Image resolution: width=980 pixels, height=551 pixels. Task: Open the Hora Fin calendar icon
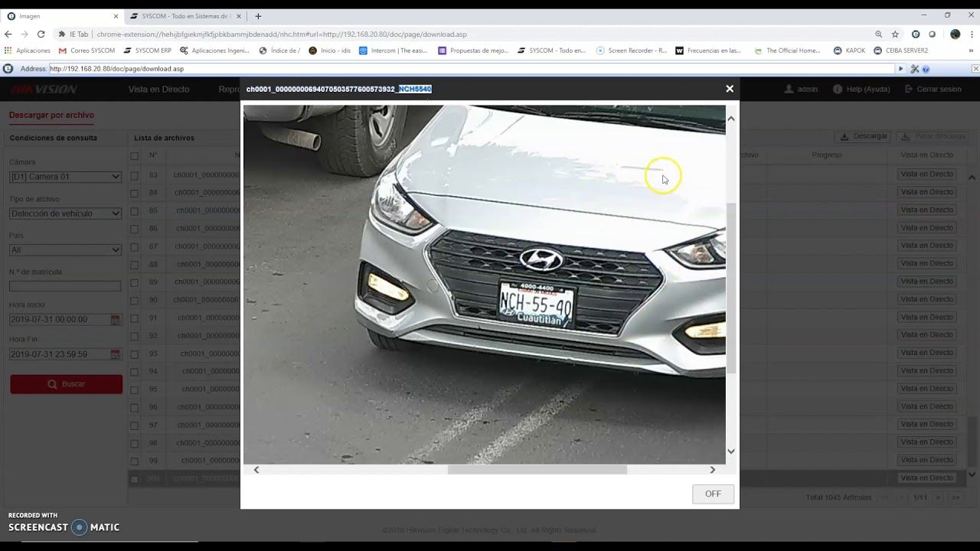coord(116,354)
